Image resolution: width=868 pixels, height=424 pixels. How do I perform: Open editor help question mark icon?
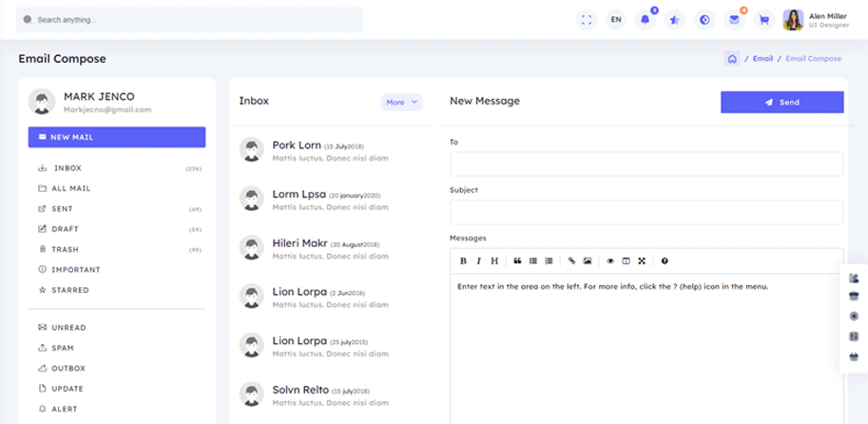coord(665,260)
